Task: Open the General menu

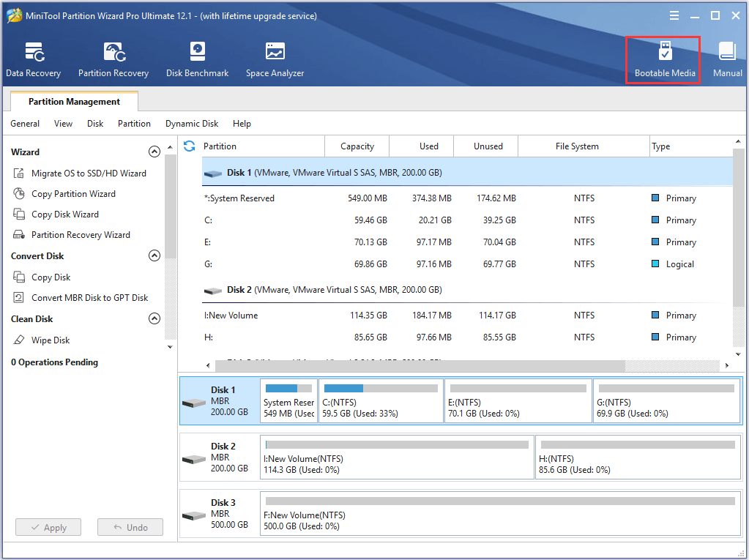Action: pyautogui.click(x=25, y=124)
